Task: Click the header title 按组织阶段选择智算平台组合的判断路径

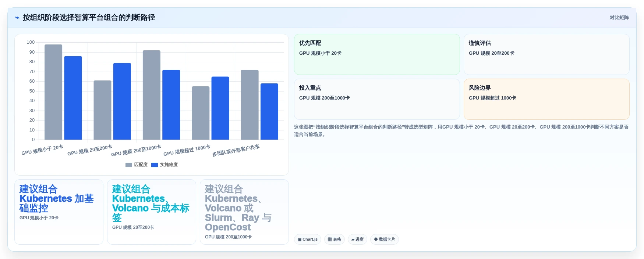Action: click(x=89, y=18)
